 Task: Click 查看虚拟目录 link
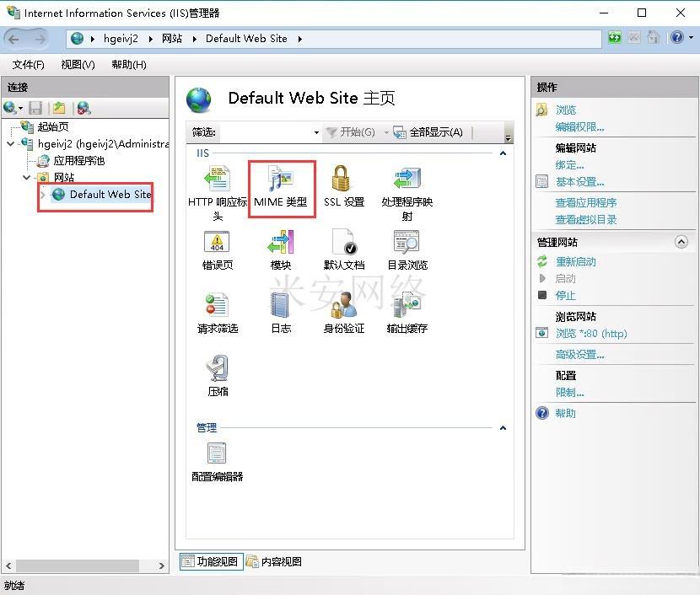click(x=585, y=219)
